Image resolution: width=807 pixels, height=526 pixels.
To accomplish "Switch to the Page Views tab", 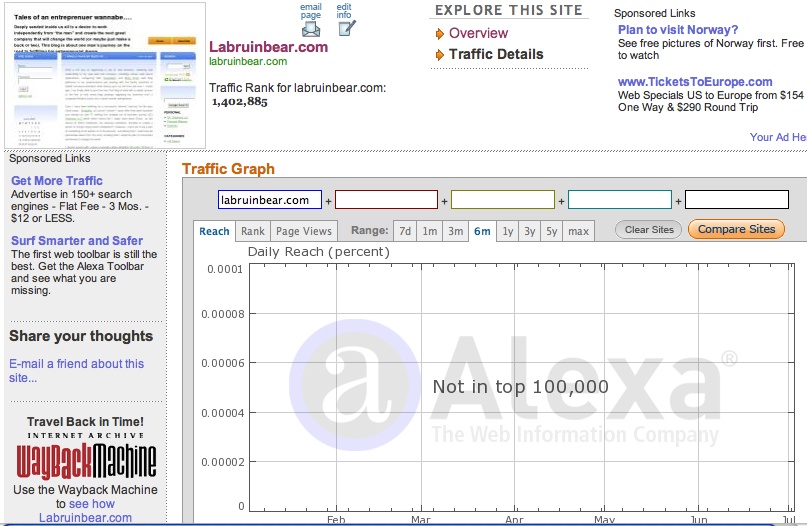I will (304, 231).
